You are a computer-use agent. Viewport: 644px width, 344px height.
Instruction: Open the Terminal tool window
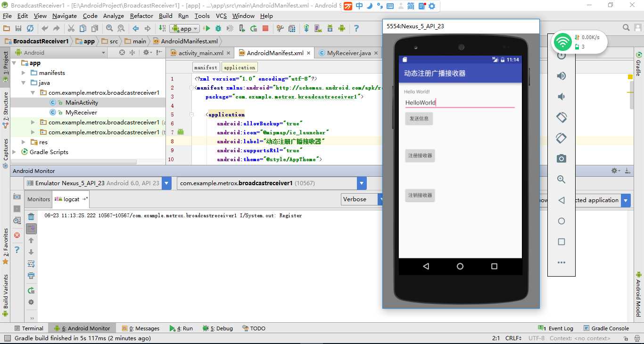tap(28, 328)
